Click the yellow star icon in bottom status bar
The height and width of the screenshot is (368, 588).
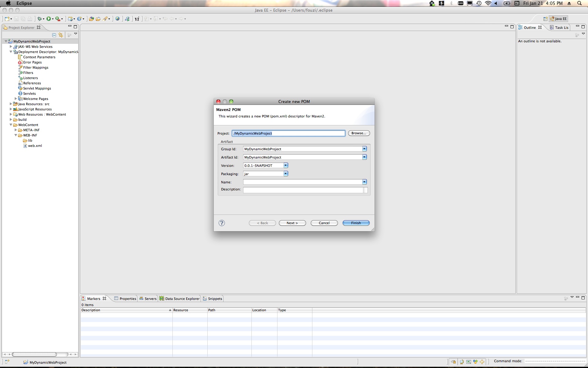482,362
